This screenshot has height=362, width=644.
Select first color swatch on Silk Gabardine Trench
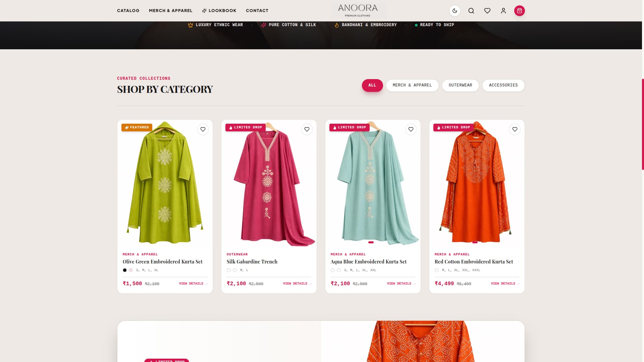tap(229, 270)
